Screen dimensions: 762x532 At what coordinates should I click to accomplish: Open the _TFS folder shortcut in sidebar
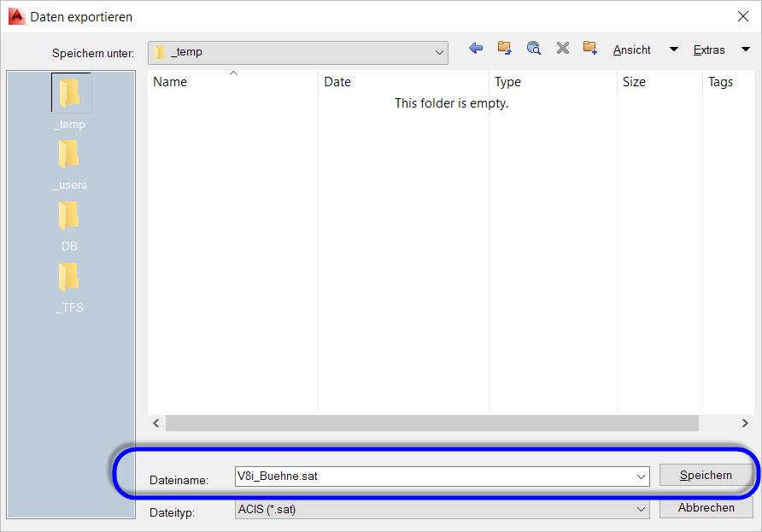(69, 287)
